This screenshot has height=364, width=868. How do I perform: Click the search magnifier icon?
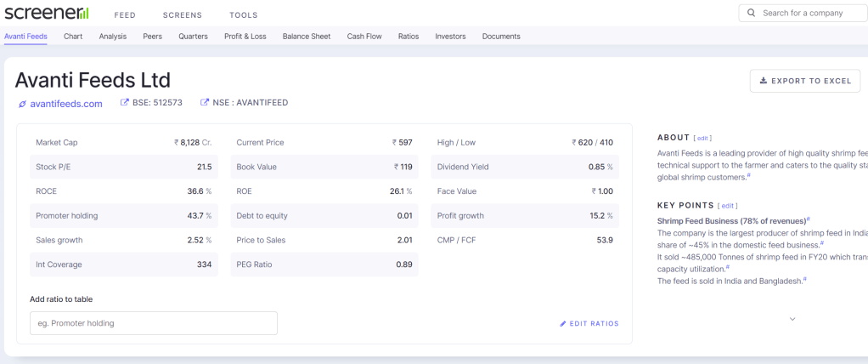752,14
